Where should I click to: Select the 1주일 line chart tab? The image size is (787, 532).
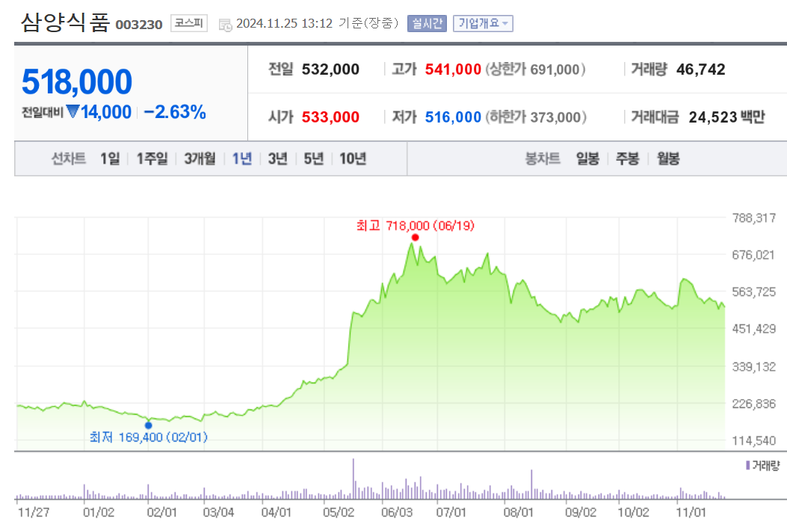pos(152,158)
